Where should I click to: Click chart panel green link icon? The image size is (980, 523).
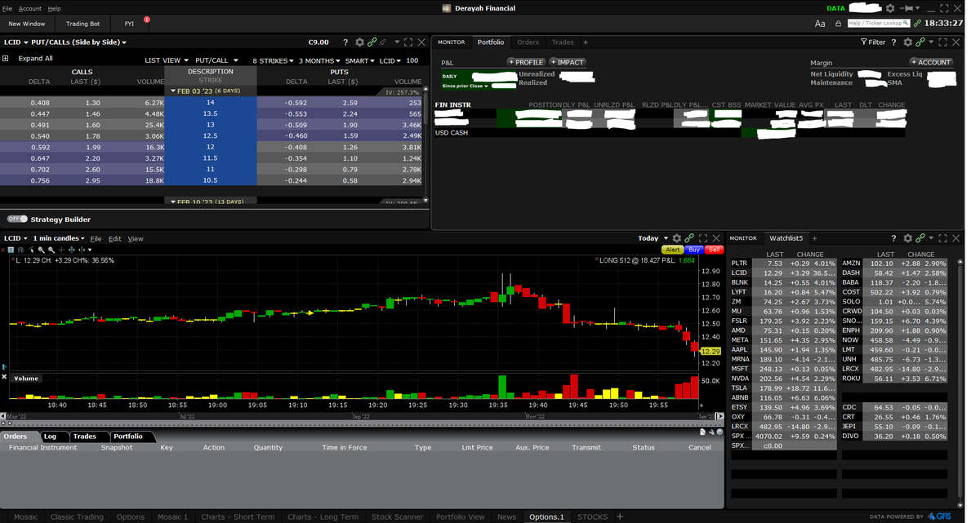[689, 238]
